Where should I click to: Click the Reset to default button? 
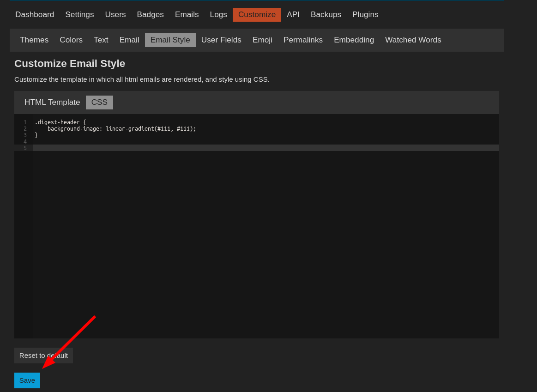tap(43, 356)
